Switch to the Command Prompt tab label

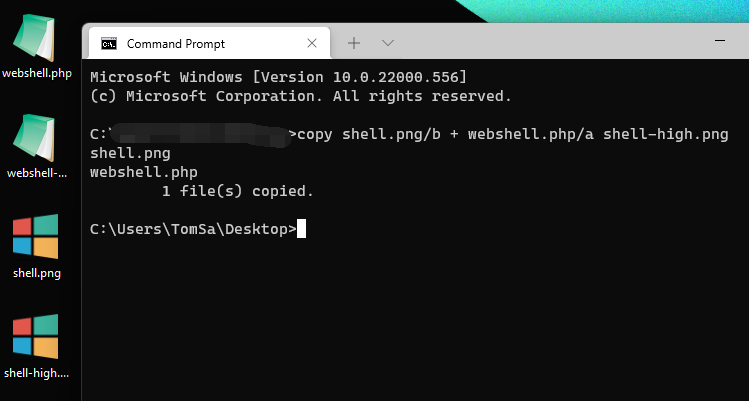coord(176,44)
